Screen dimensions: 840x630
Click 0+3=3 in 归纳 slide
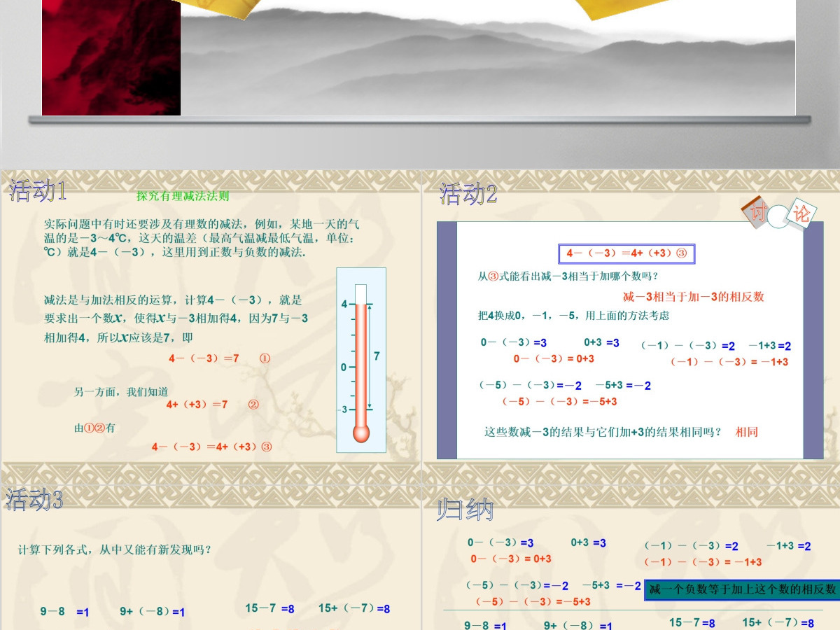point(589,543)
